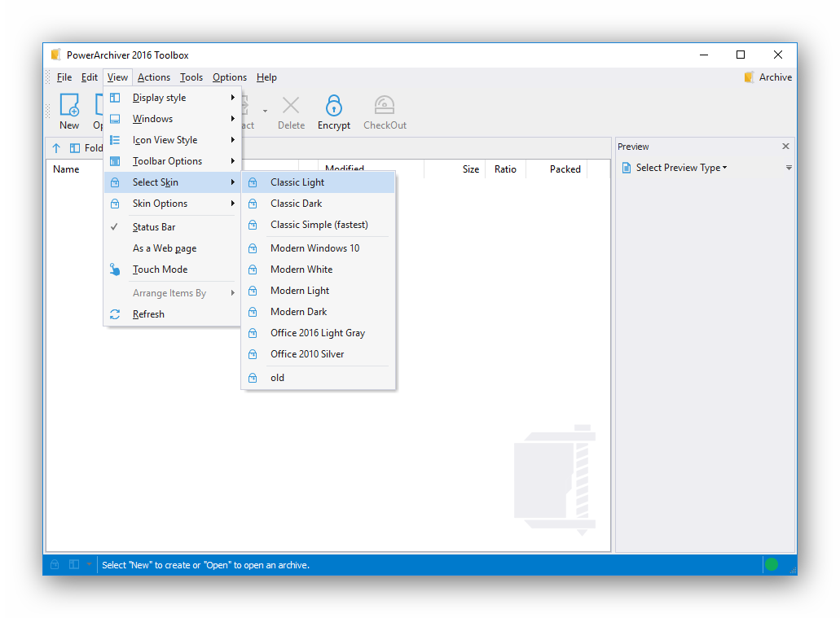Expand the Toolbar Options submenu
840x618 pixels.
pyautogui.click(x=171, y=161)
